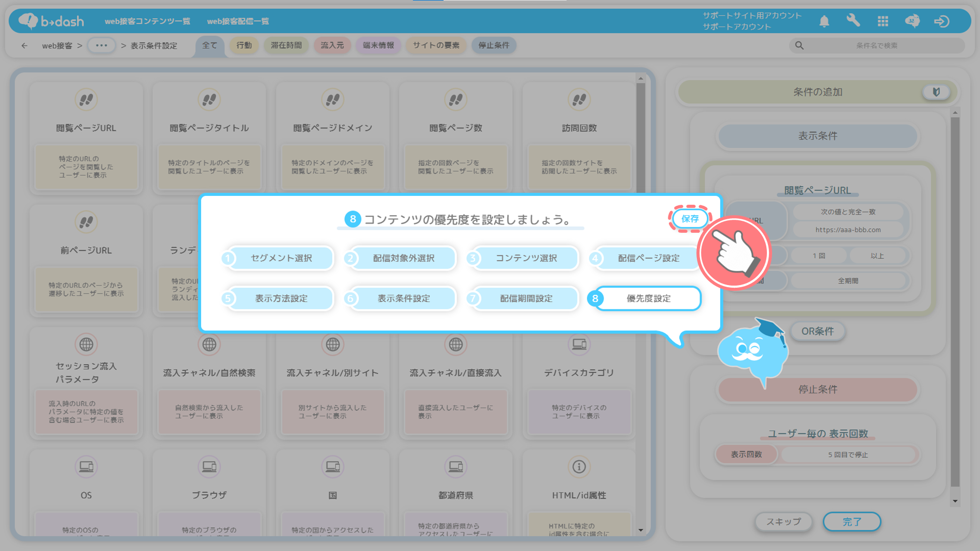Image resolution: width=980 pixels, height=551 pixels.
Task: Click the スキップ button
Action: click(x=783, y=521)
